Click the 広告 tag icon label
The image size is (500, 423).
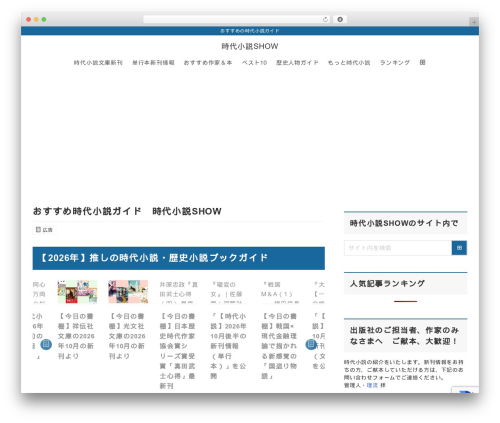click(x=44, y=230)
